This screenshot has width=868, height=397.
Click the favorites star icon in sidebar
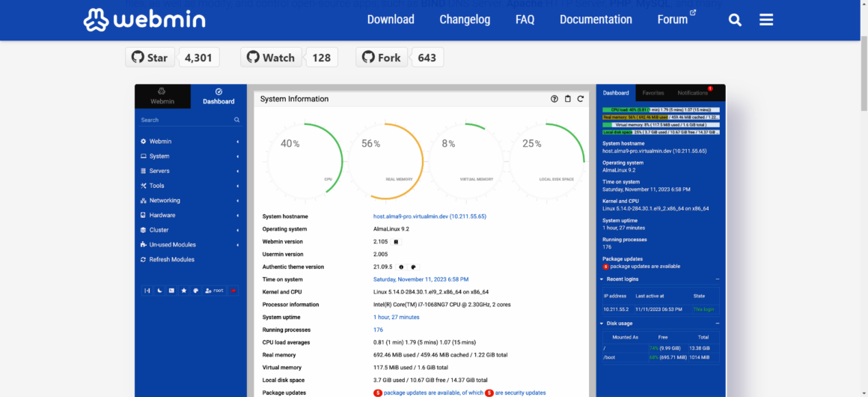[x=183, y=291]
